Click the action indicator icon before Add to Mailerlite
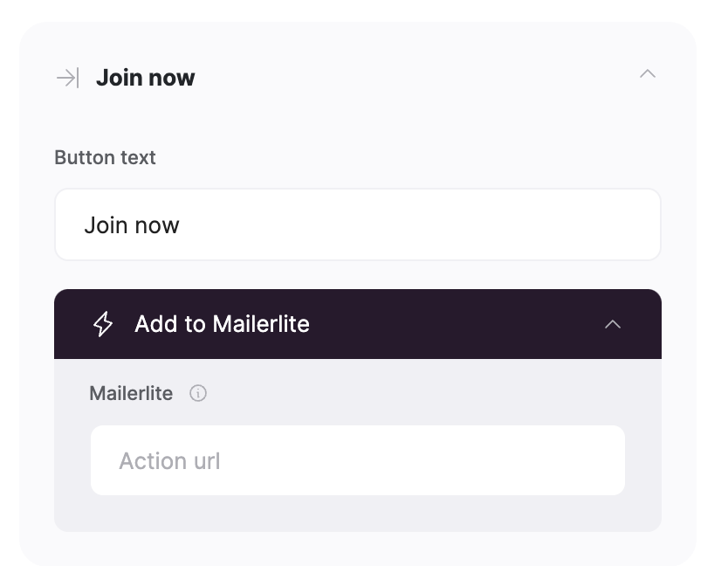The image size is (728, 566). click(x=104, y=324)
